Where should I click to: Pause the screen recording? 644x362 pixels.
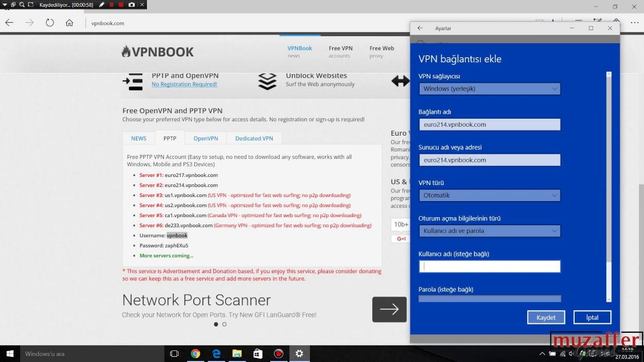click(x=111, y=5)
